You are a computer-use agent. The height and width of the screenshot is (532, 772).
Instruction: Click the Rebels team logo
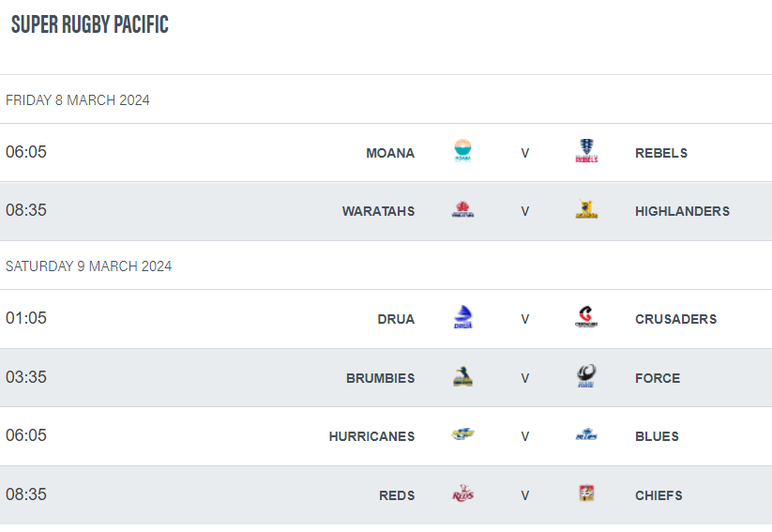coord(586,151)
